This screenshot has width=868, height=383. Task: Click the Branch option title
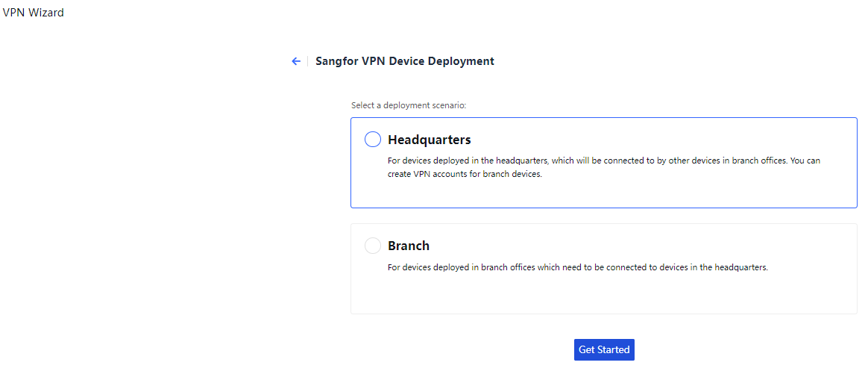[409, 246]
